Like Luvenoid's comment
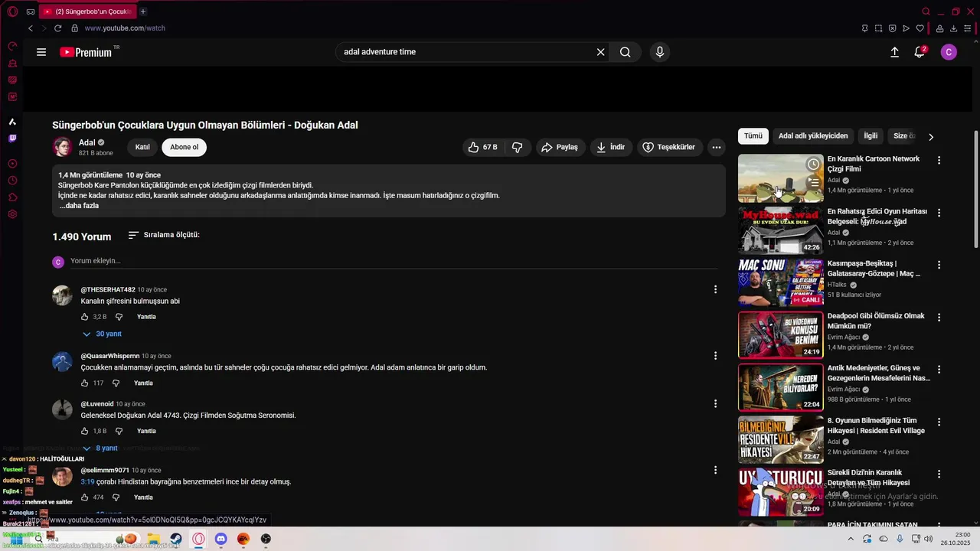The width and height of the screenshot is (980, 551). 85,431
